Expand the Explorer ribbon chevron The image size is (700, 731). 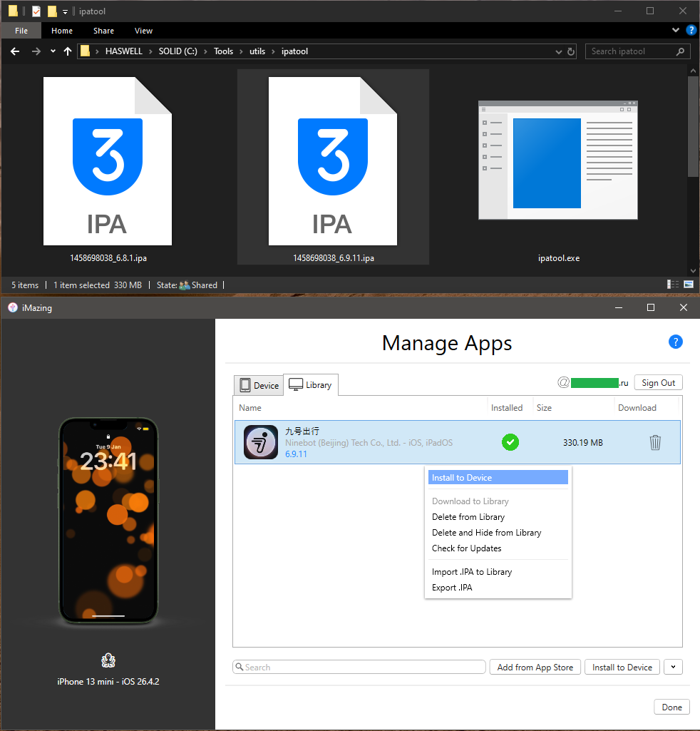675,30
